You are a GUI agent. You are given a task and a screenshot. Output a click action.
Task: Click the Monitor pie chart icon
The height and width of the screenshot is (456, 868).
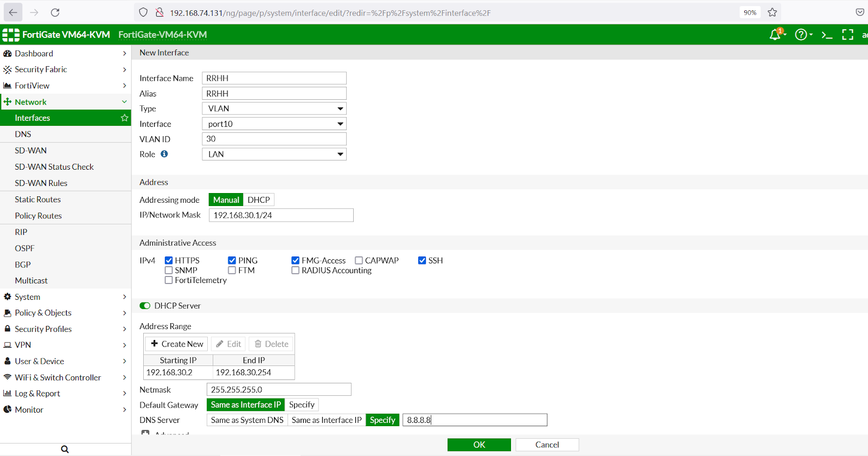[8, 409]
